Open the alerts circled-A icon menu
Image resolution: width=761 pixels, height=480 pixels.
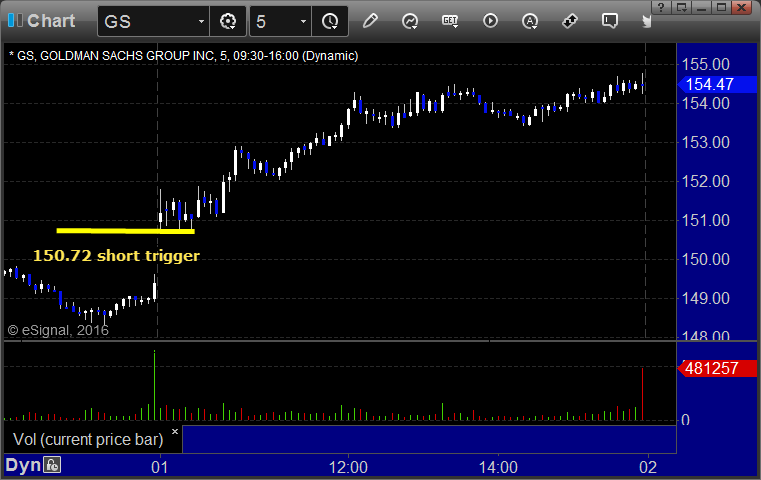click(x=530, y=21)
